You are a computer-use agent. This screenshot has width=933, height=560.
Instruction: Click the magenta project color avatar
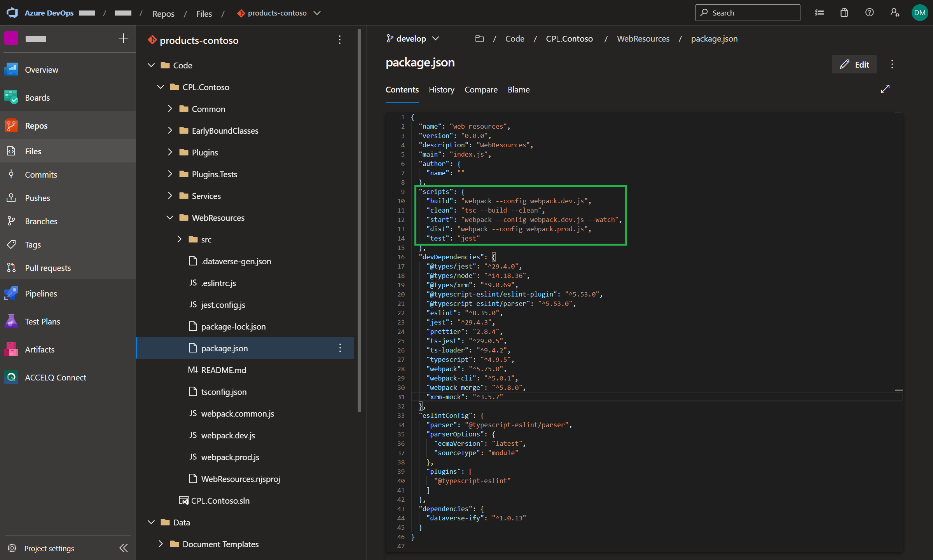coord(11,38)
